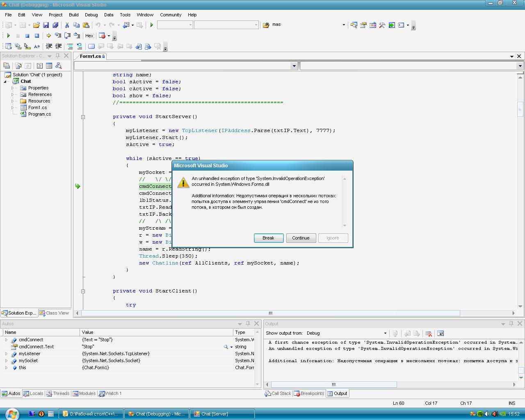Click the Cut scissors icon
The image size is (525, 420).
[x=67, y=25]
